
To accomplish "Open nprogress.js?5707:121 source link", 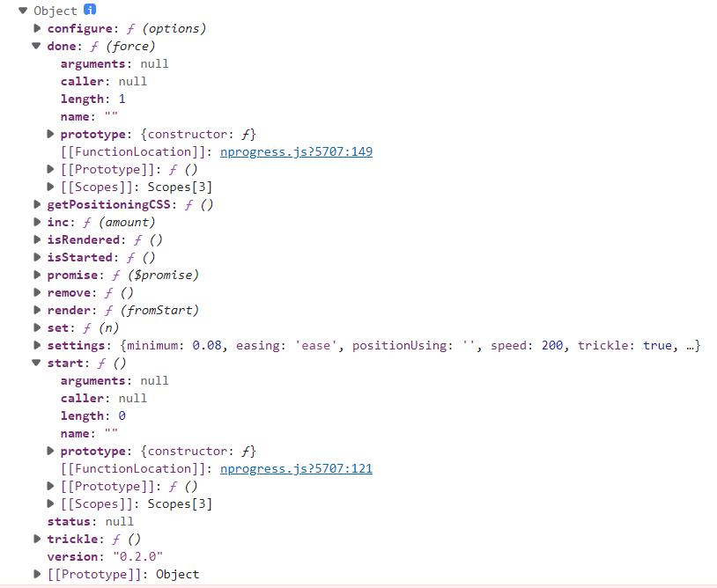I will coord(296,468).
